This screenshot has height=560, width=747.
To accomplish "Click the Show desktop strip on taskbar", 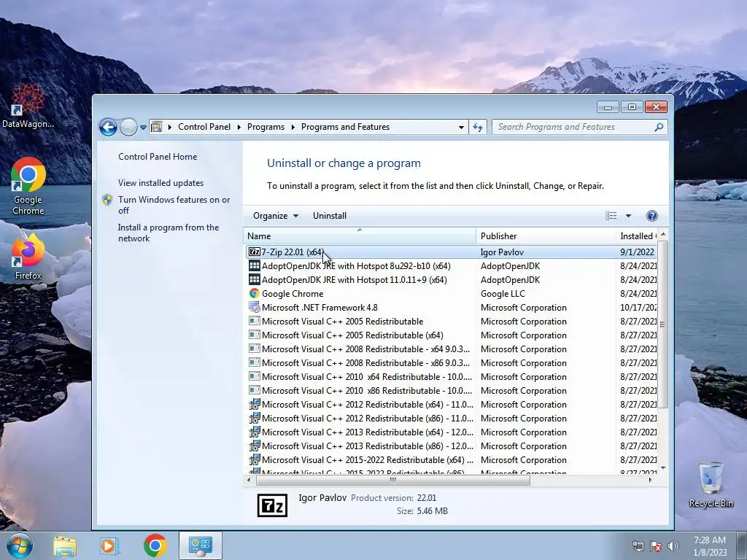I will 742,545.
